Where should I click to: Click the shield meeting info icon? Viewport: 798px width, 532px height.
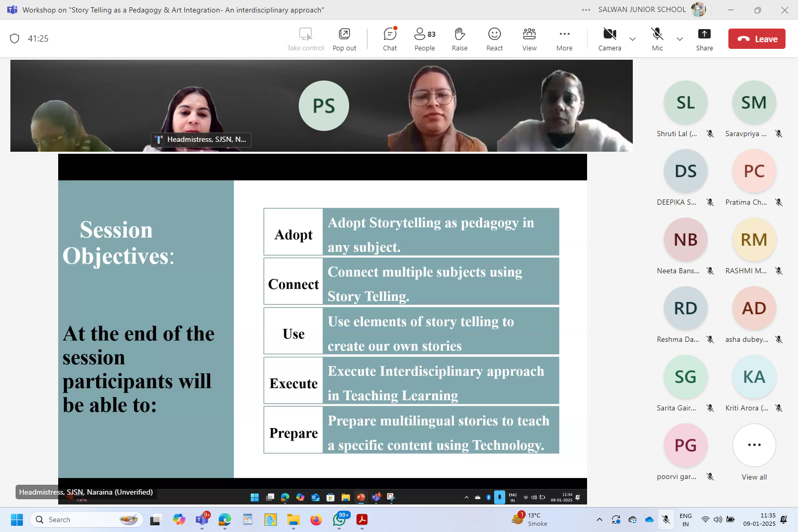pyautogui.click(x=15, y=38)
